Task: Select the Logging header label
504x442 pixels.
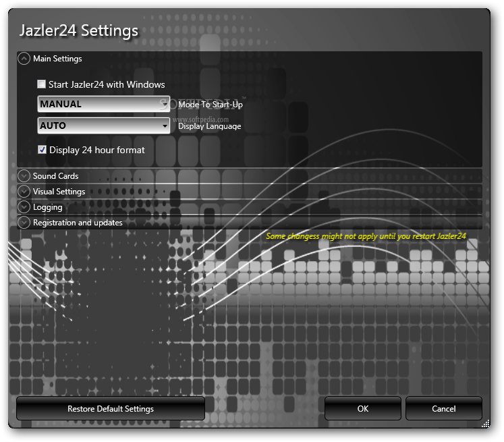Action: (48, 207)
